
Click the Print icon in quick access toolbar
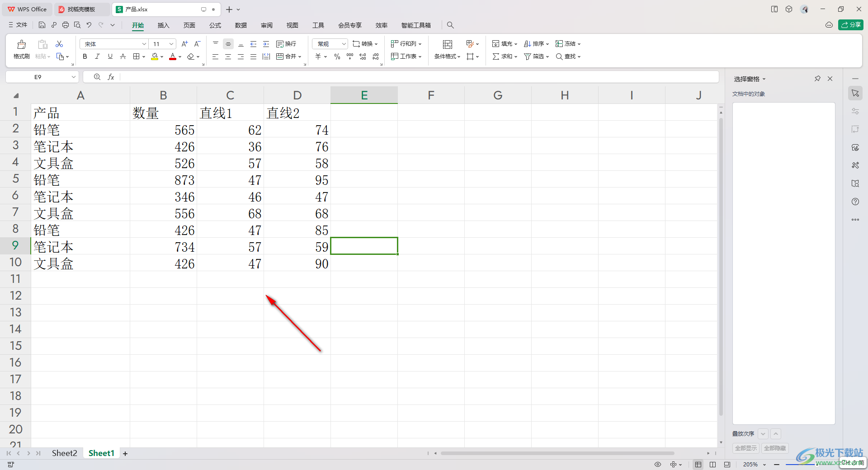click(66, 25)
